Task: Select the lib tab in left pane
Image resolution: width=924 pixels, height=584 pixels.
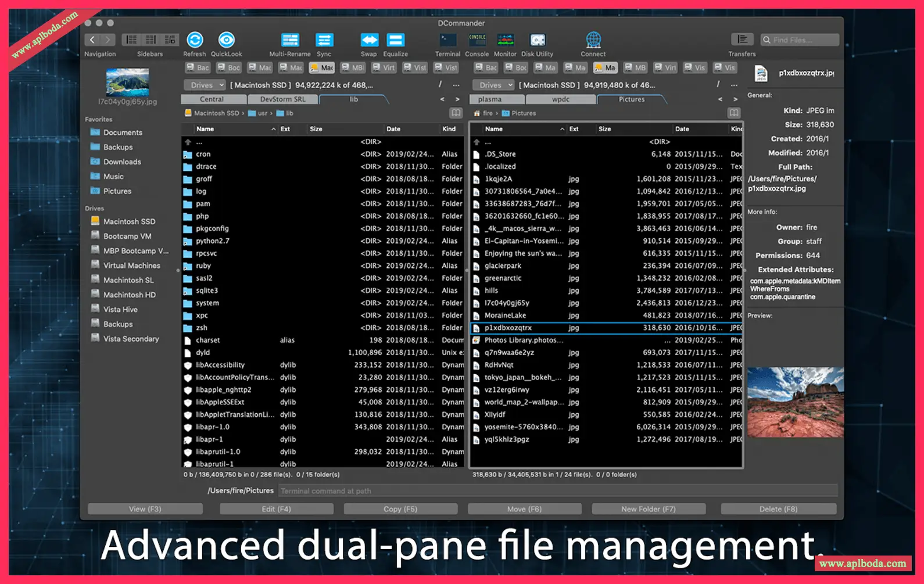Action: (x=354, y=99)
